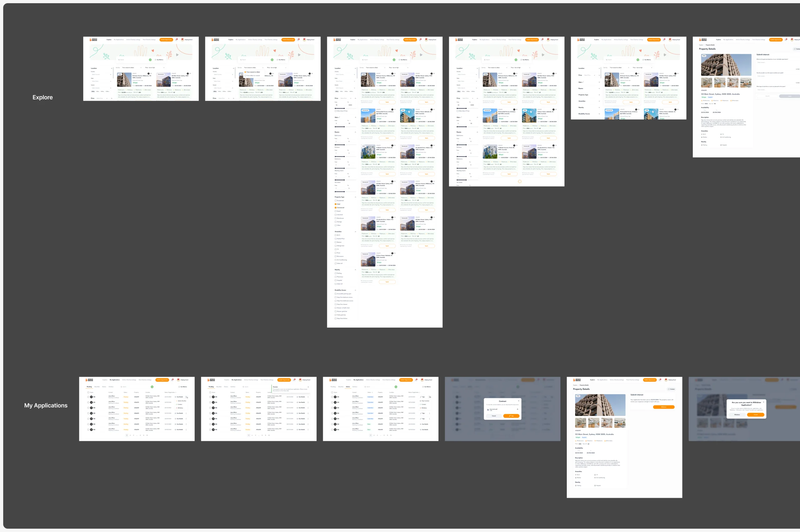Click the orange Sign button in Contract dialog
The image size is (800, 532).
(x=511, y=416)
